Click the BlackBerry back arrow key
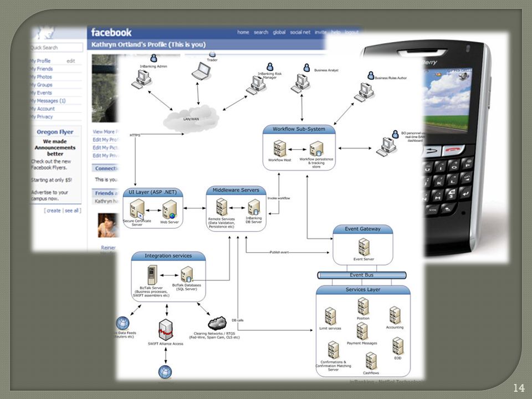 click(432, 151)
